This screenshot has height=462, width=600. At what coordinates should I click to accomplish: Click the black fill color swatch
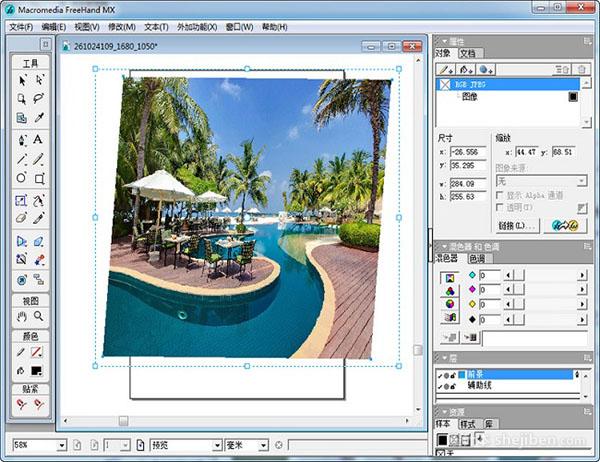(x=37, y=371)
